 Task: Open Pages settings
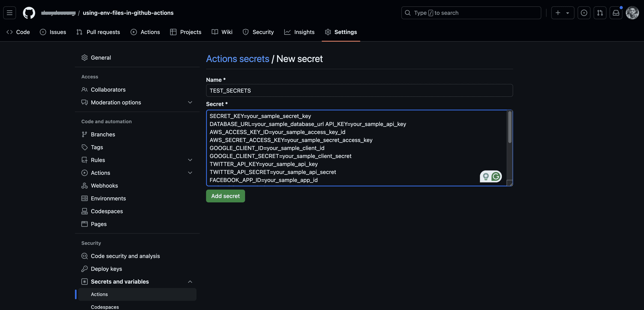click(x=137, y=224)
